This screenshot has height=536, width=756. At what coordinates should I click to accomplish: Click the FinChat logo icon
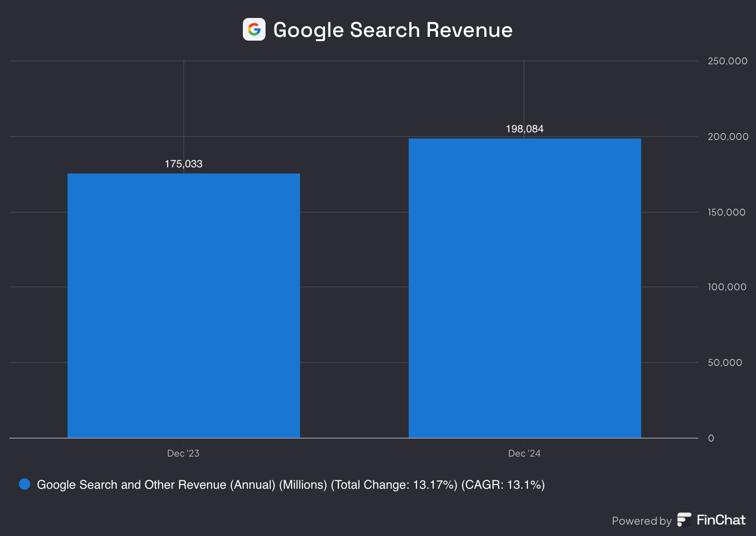(x=684, y=519)
